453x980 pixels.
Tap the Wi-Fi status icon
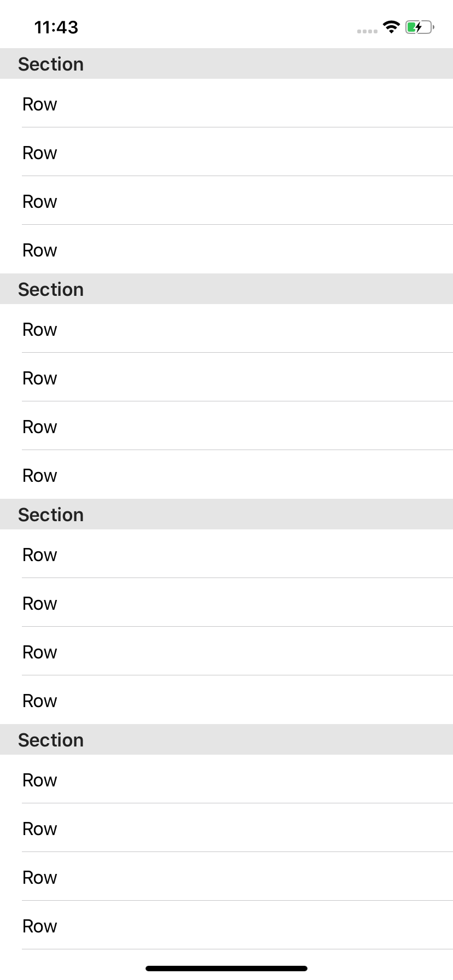coord(391,27)
